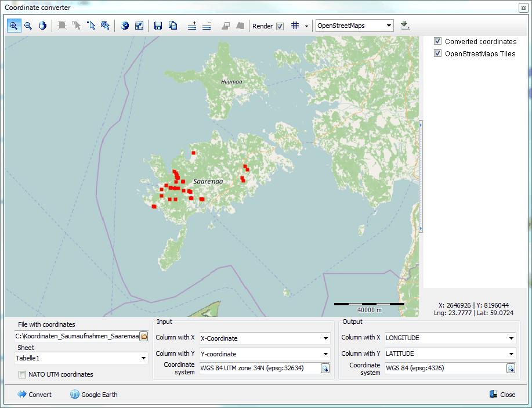Click the copy documents icon
Image resolution: width=532 pixels, height=408 pixels.
pos(173,26)
